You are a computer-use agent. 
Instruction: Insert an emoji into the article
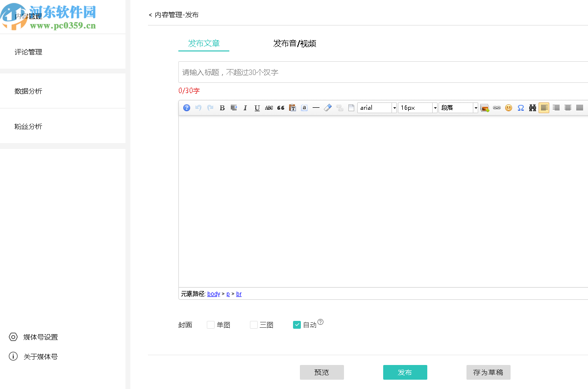tap(509, 108)
